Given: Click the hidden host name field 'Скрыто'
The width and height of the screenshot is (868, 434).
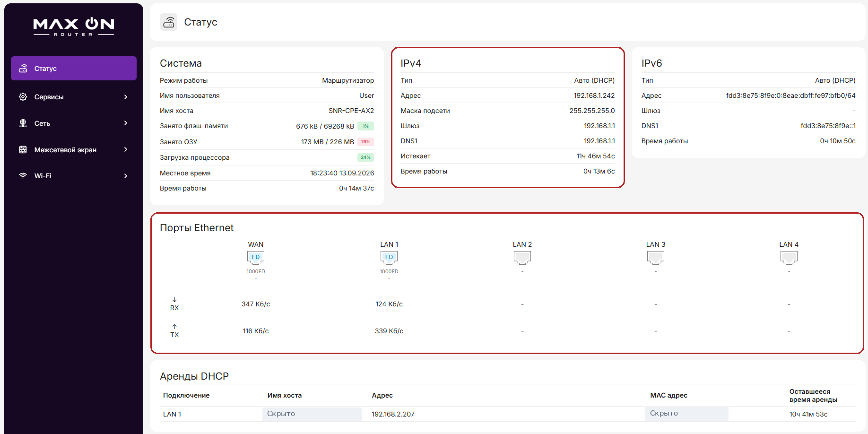Looking at the screenshot, I should pos(312,414).
